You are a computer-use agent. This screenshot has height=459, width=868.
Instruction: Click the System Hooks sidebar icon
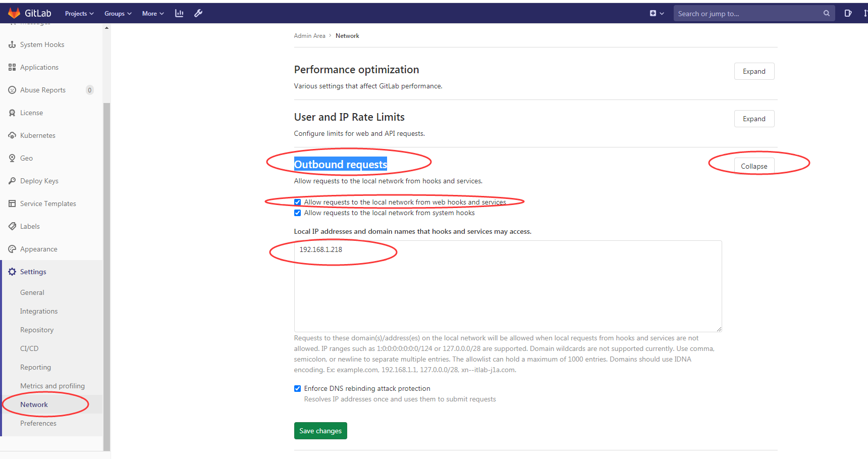(x=12, y=44)
